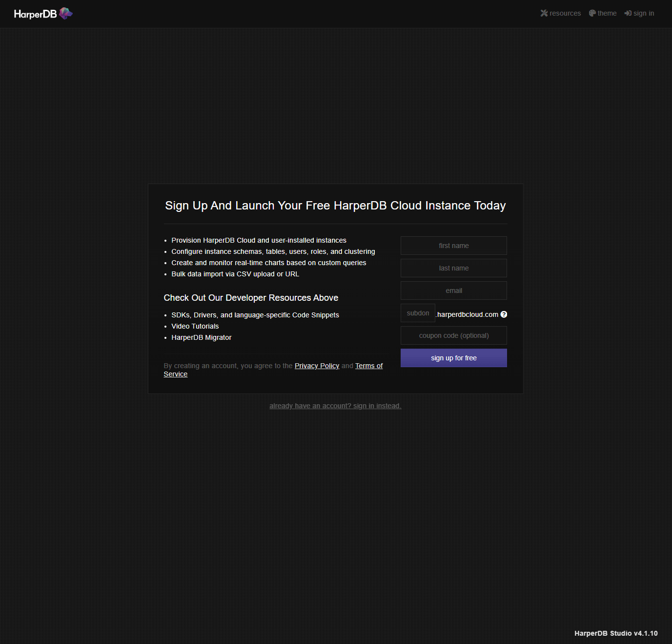Click the 'Video Tutorials' bullet
The image size is (672, 644).
[x=195, y=326]
